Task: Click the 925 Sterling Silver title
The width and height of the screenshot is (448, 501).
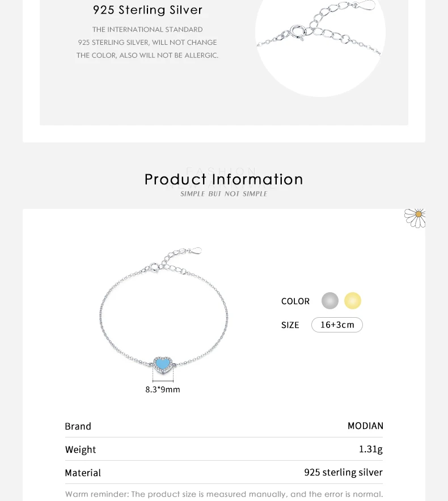Action: pos(147,10)
